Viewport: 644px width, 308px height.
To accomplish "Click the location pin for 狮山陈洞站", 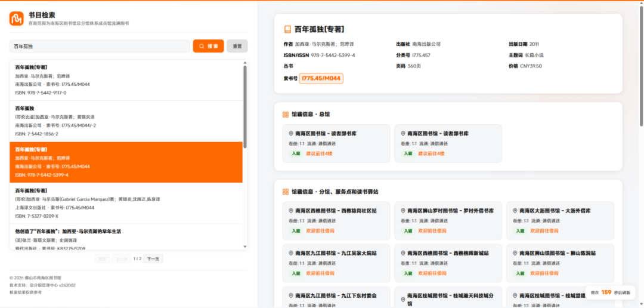I will tap(515, 253).
